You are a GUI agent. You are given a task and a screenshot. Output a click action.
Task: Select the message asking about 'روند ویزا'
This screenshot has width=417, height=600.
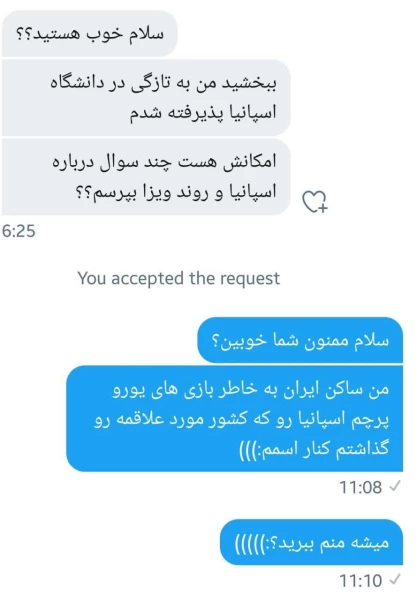pos(146,177)
